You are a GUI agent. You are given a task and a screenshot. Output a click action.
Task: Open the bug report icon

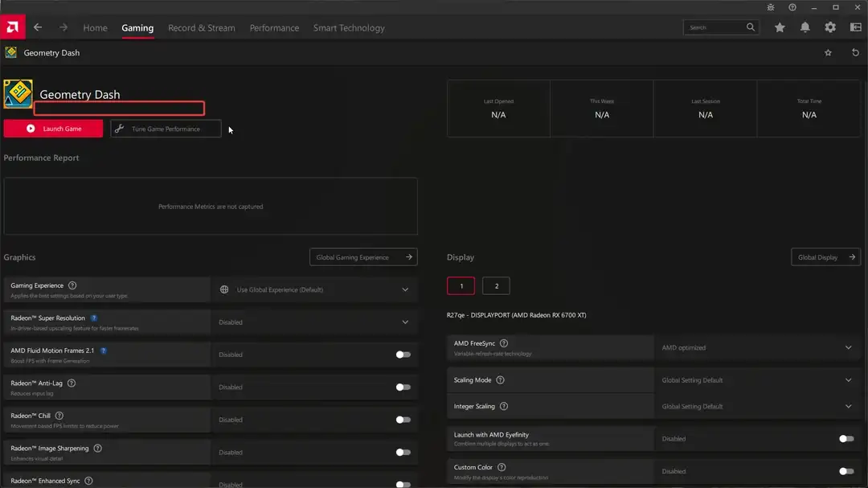click(x=771, y=7)
